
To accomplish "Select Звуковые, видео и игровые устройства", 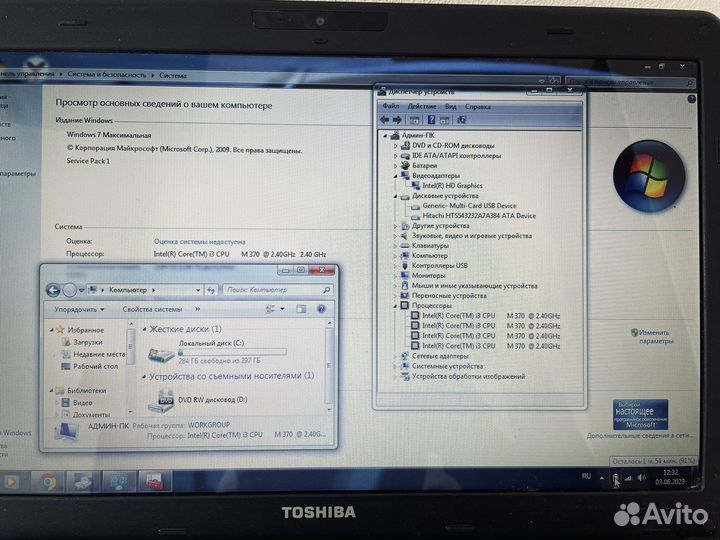I will [x=472, y=236].
